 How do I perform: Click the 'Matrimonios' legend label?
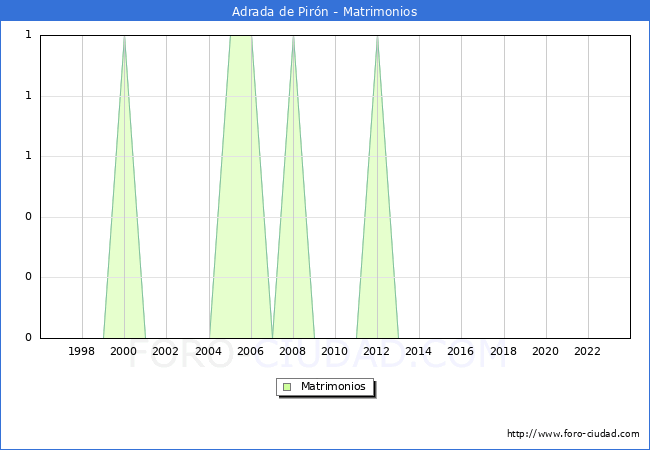[333, 386]
